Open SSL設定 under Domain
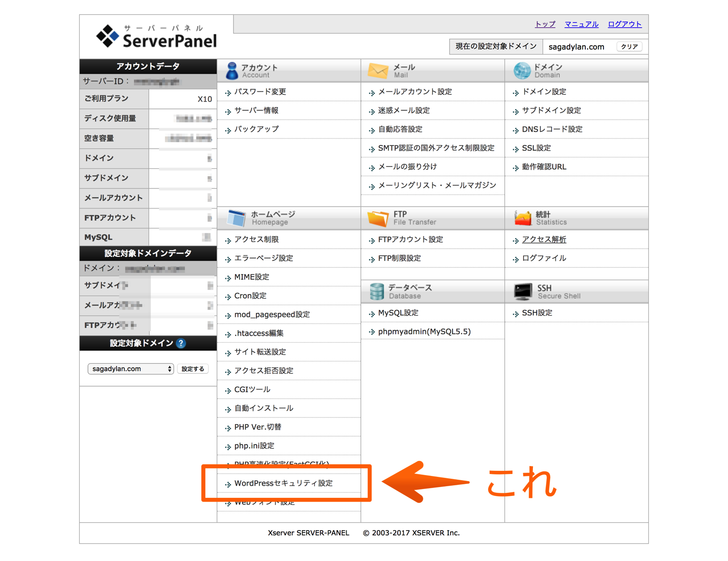The image size is (728, 561). 536,148
